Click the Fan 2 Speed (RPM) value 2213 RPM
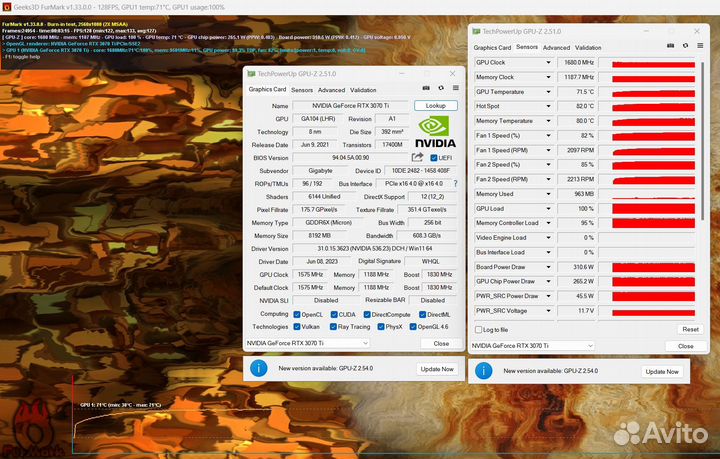 click(577, 179)
